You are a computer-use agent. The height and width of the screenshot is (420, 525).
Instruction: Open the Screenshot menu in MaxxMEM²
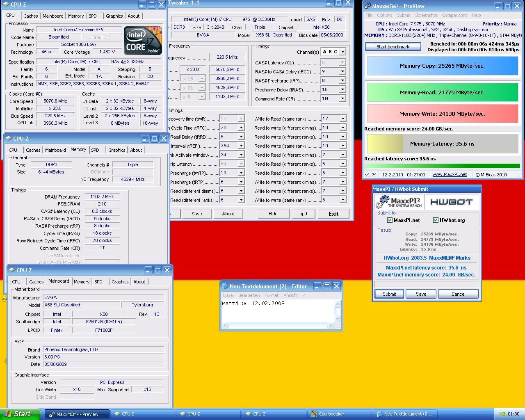coord(426,15)
